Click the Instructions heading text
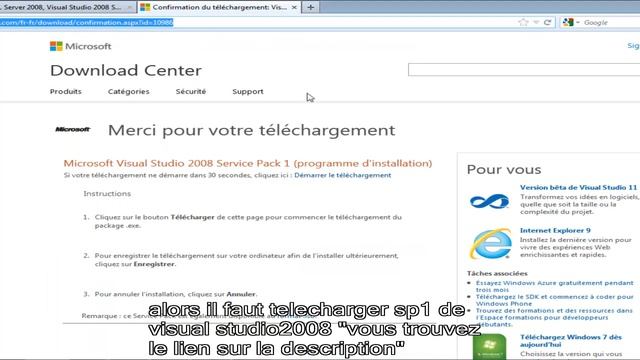The image size is (640, 360). (107, 193)
